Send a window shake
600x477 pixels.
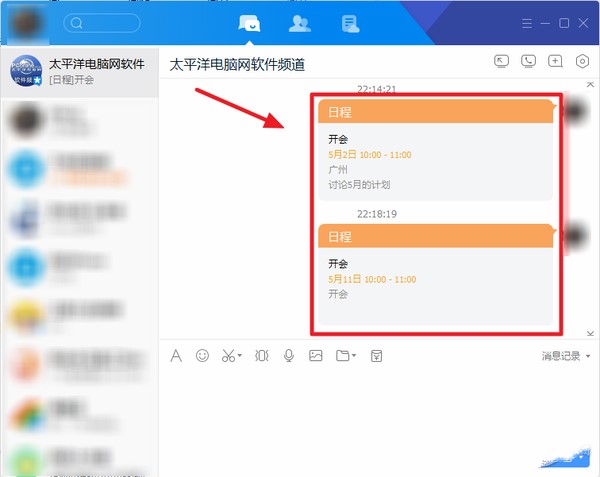(x=262, y=355)
